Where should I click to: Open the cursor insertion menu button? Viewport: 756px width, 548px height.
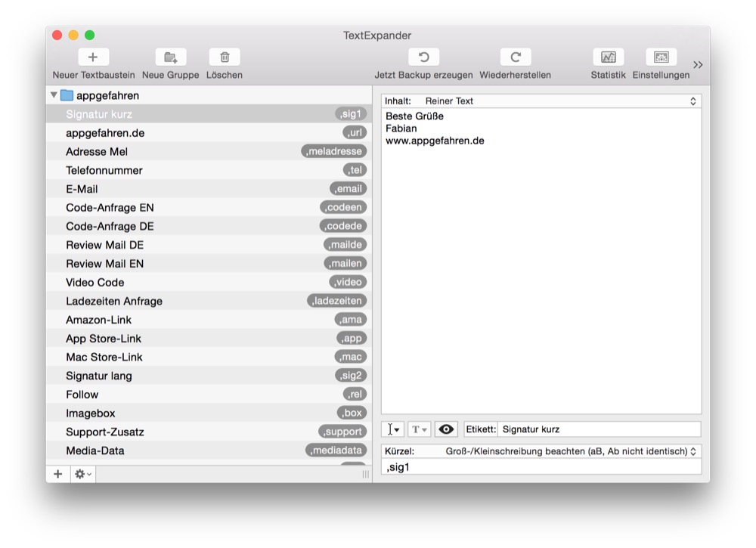tap(393, 429)
